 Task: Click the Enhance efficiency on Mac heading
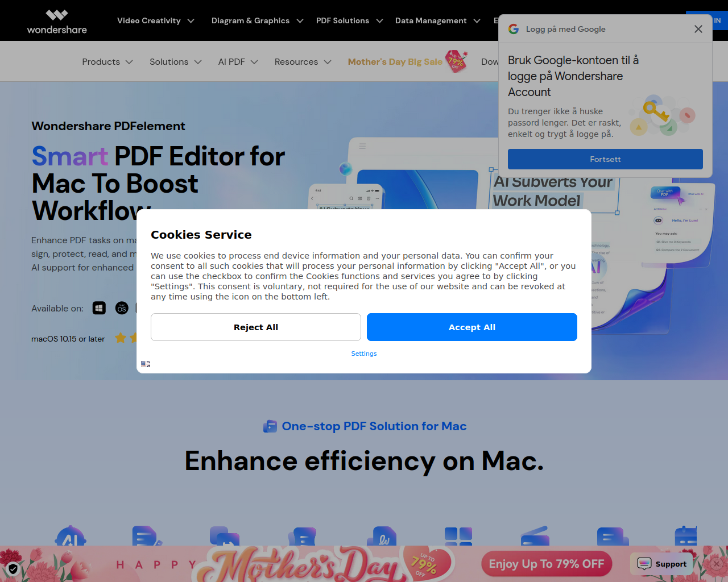[x=364, y=461]
